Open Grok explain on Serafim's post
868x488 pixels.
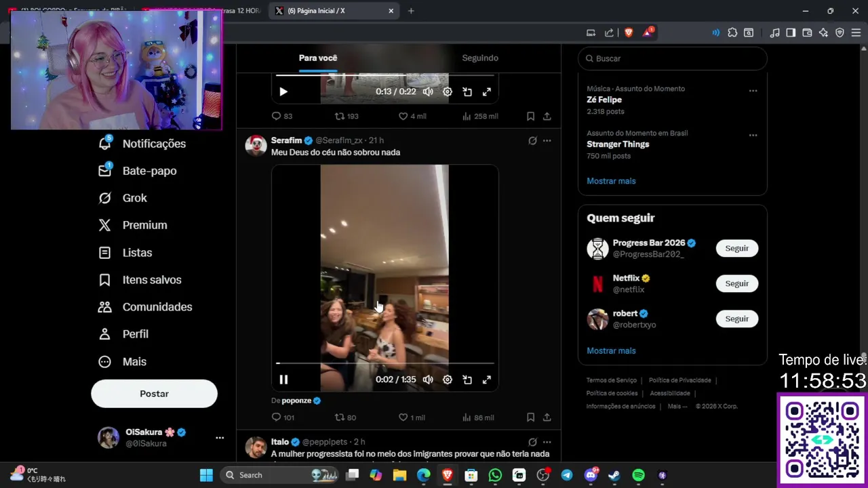click(532, 141)
